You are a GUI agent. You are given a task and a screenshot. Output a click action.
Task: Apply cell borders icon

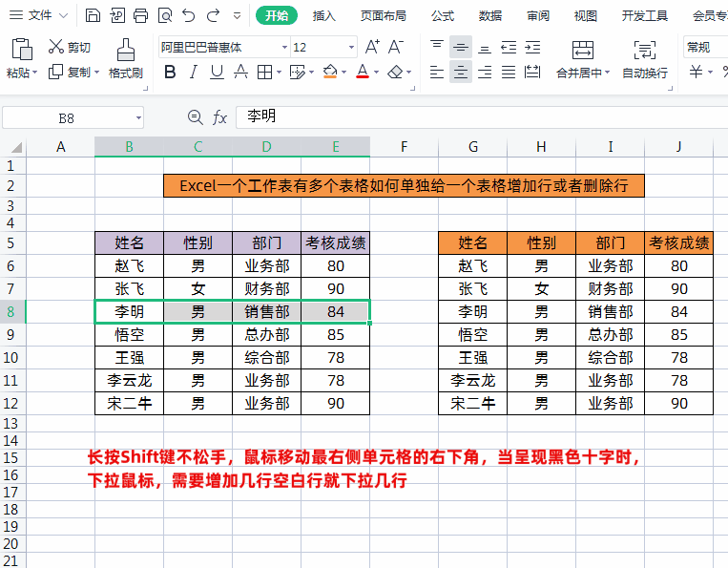click(x=265, y=72)
